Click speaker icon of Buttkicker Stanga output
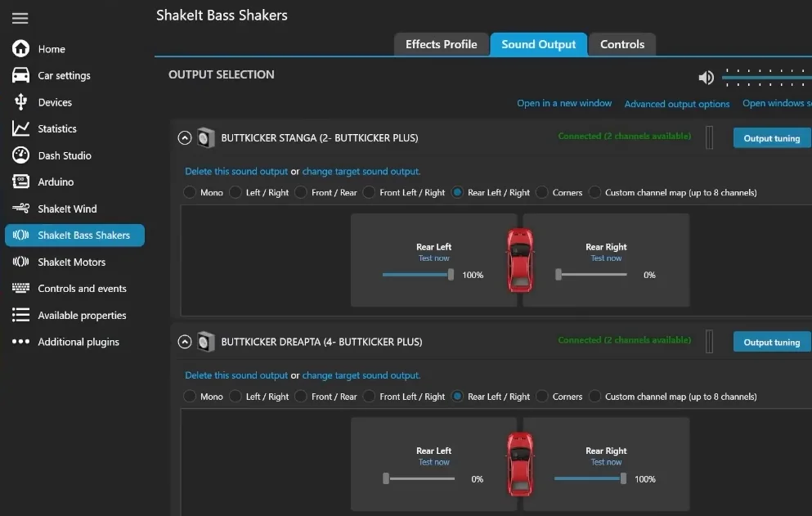This screenshot has width=812, height=516. click(x=205, y=138)
